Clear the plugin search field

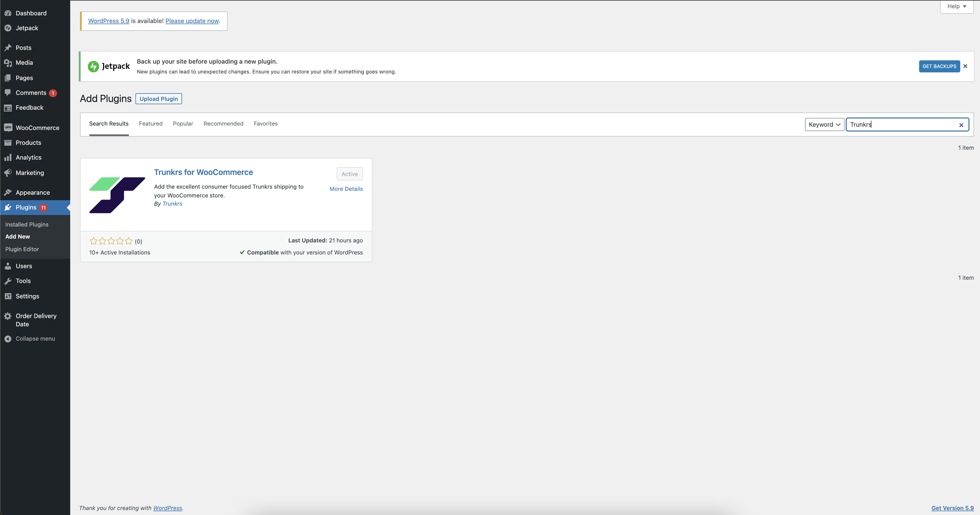tap(961, 125)
